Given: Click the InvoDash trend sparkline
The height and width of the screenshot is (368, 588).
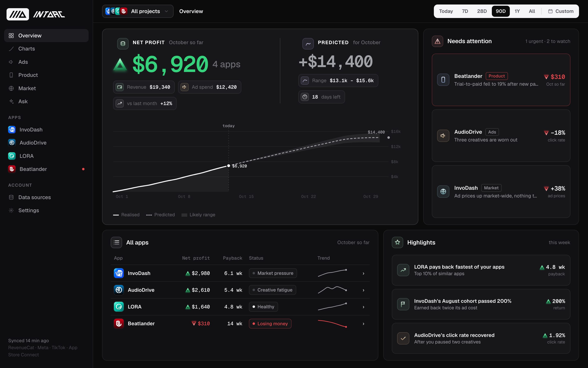Looking at the screenshot, I should 332,273.
